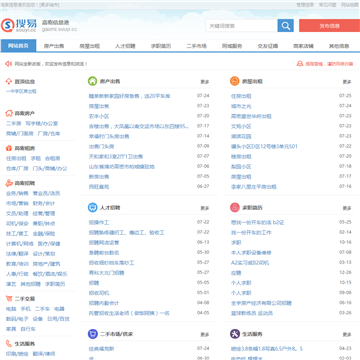Open the 幸福村门头房出售 listing
Screen dimensions: 360x360
pyautogui.click(x=109, y=136)
